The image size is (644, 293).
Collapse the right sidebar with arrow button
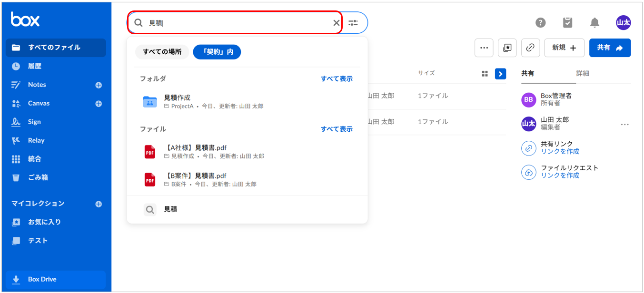500,74
